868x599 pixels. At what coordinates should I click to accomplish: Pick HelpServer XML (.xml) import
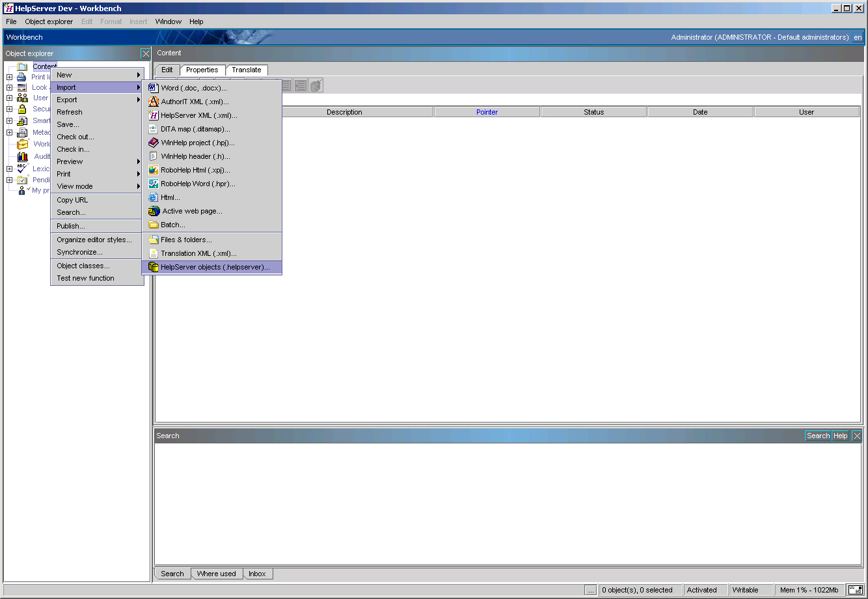coord(211,115)
